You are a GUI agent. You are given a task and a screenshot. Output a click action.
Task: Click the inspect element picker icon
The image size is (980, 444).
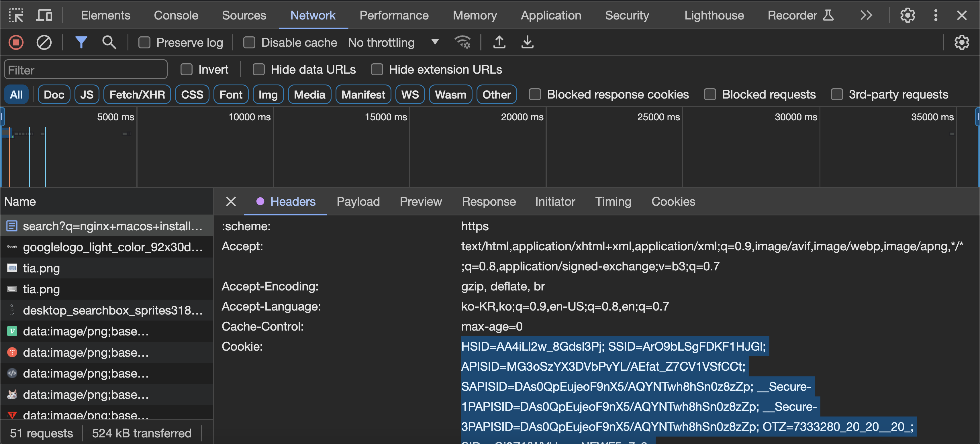[x=16, y=15]
